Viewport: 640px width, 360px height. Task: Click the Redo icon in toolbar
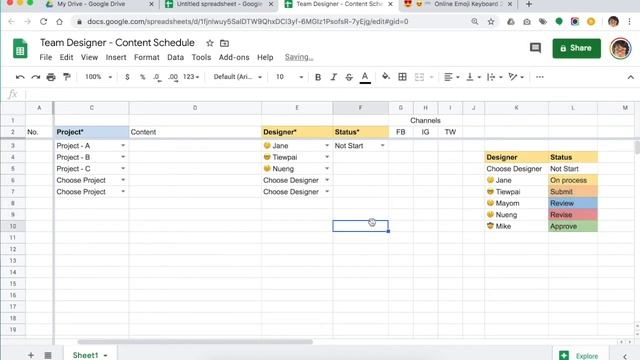tap(36, 77)
